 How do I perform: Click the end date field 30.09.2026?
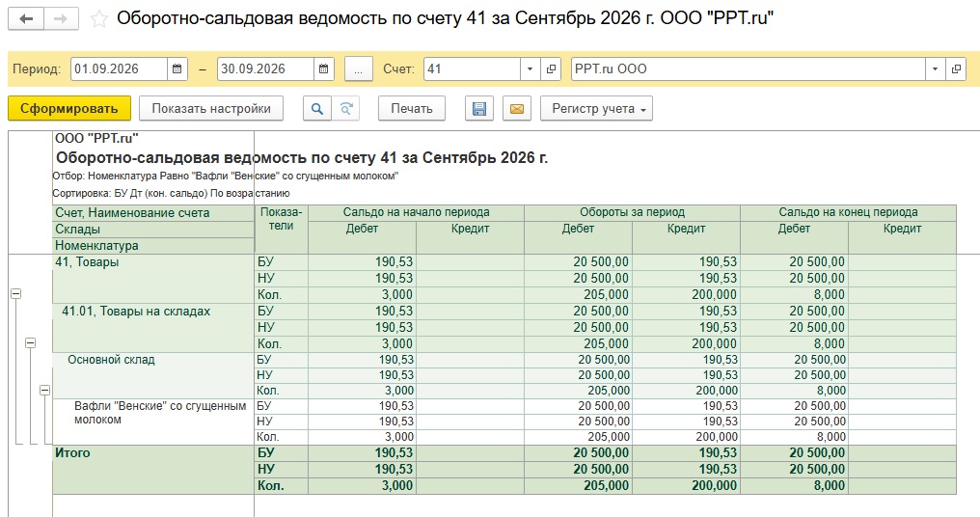coord(265,68)
